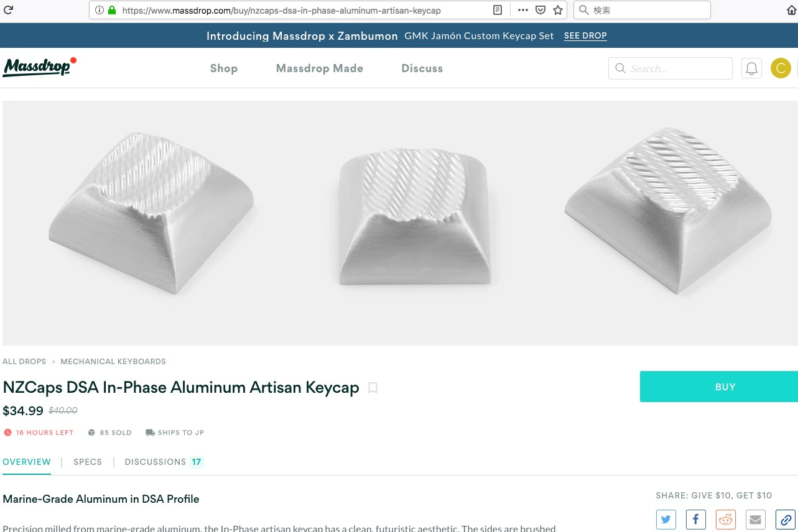
Task: Share on Reddit icon
Action: (726, 520)
